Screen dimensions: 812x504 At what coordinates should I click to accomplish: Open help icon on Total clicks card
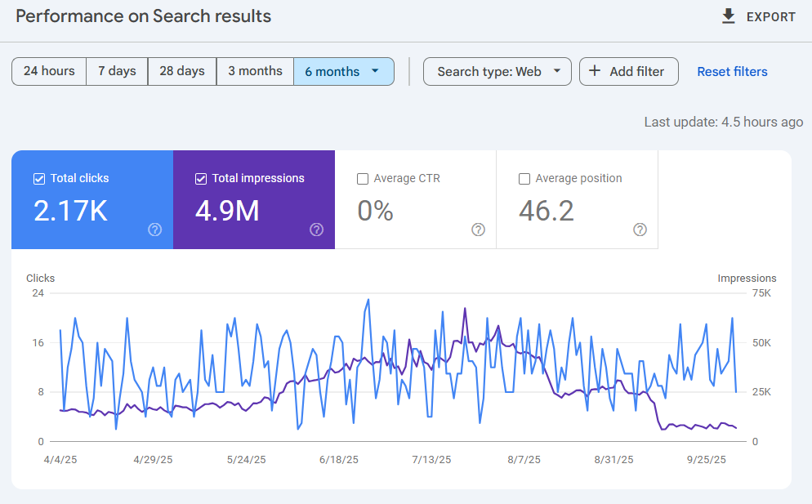coord(155,230)
